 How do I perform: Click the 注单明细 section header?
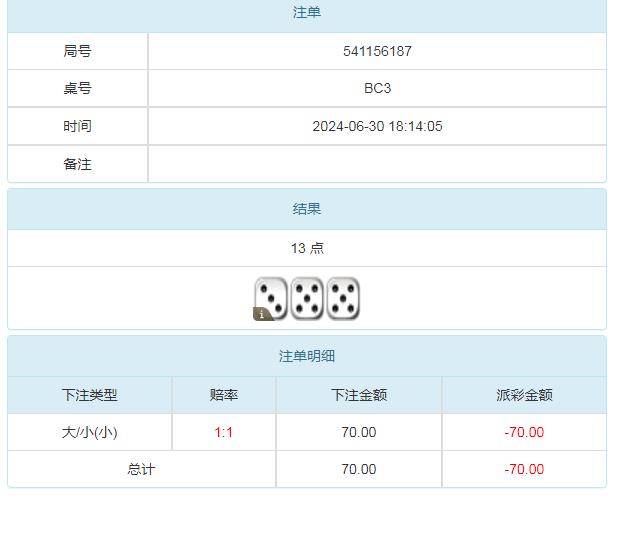307,356
